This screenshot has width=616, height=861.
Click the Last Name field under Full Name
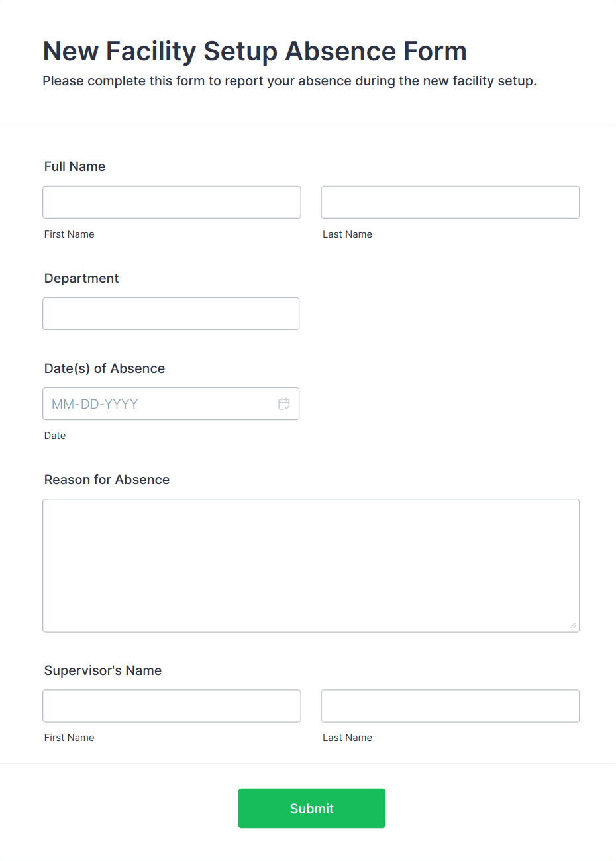tap(450, 202)
